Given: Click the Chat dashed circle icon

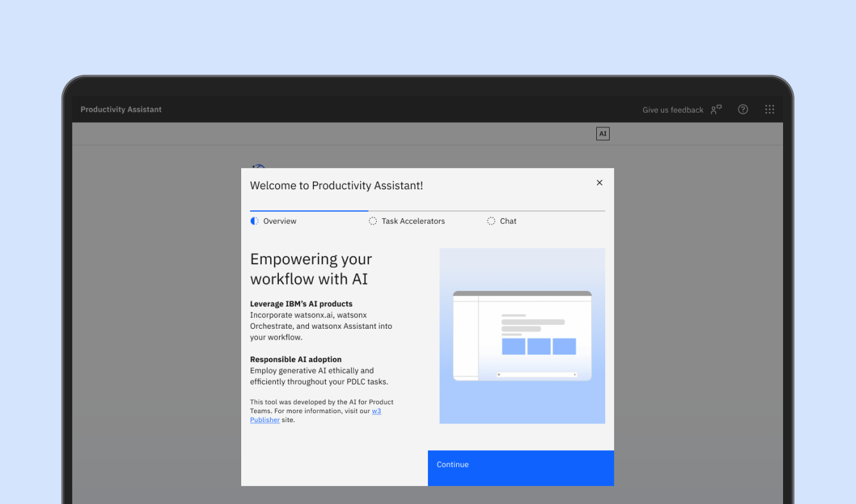Looking at the screenshot, I should pyautogui.click(x=491, y=221).
